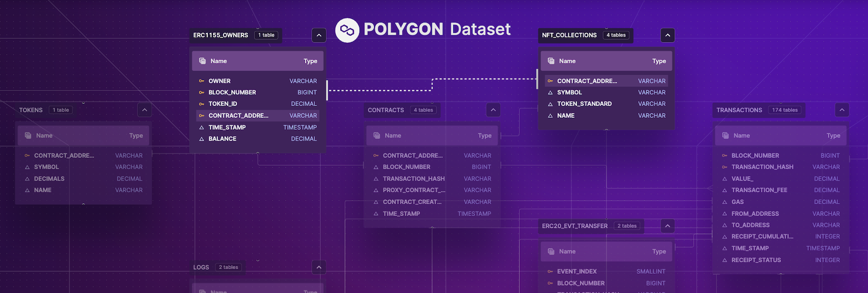The image size is (868, 293).
Task: Select BLOCK_NUMBER row in CONTRACTS table
Action: pyautogui.click(x=432, y=167)
